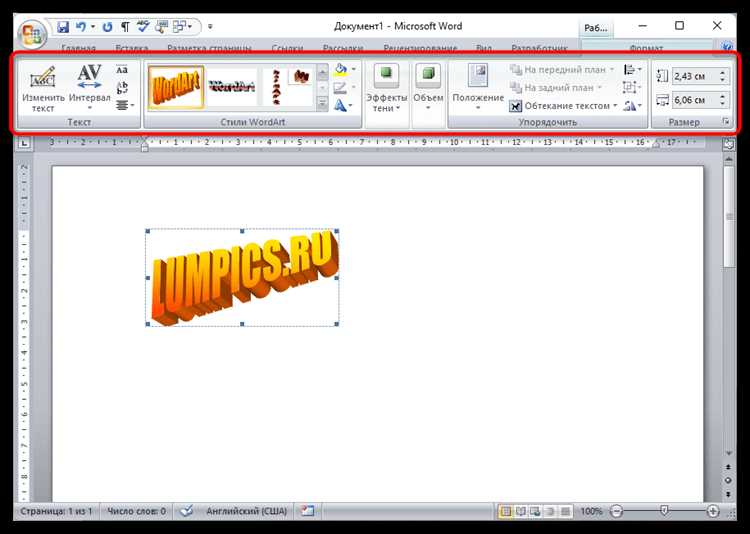Viewport: 750px width, 534px height.
Task: Click На задний план
Action: coord(556,88)
